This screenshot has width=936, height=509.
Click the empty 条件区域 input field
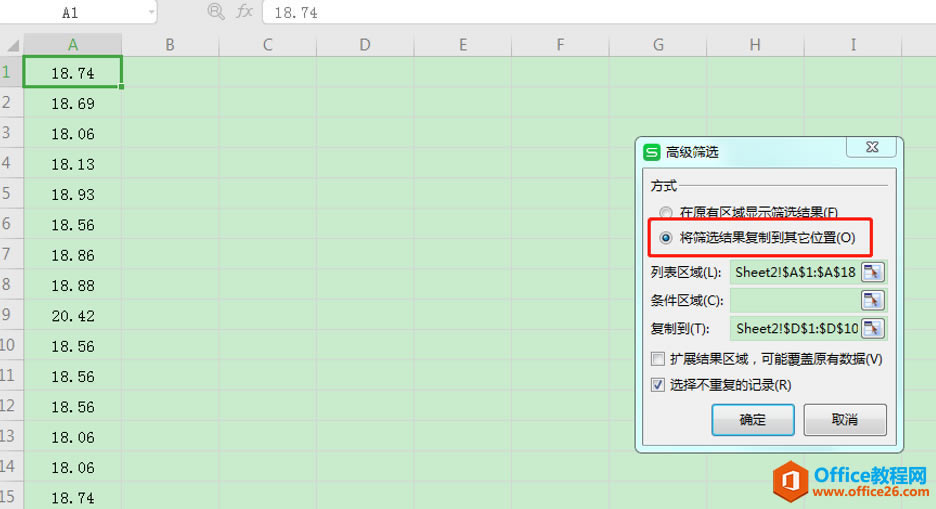point(795,300)
